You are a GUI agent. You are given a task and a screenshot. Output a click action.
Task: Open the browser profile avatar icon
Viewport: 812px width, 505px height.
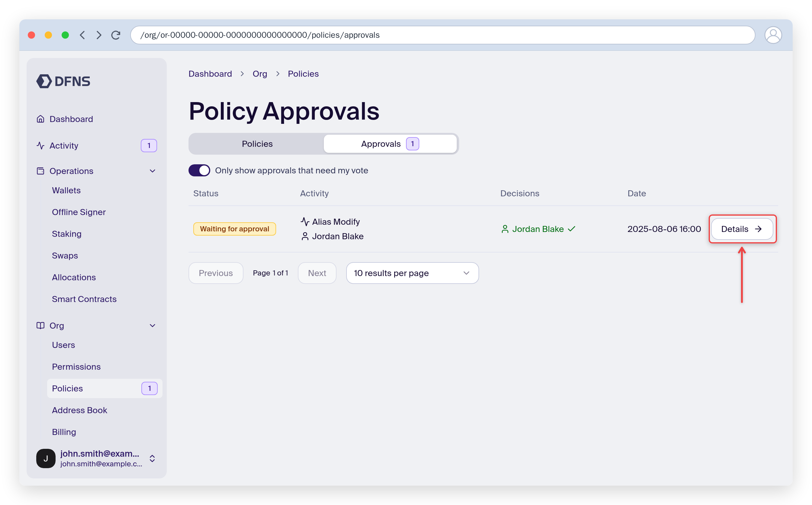pos(773,35)
